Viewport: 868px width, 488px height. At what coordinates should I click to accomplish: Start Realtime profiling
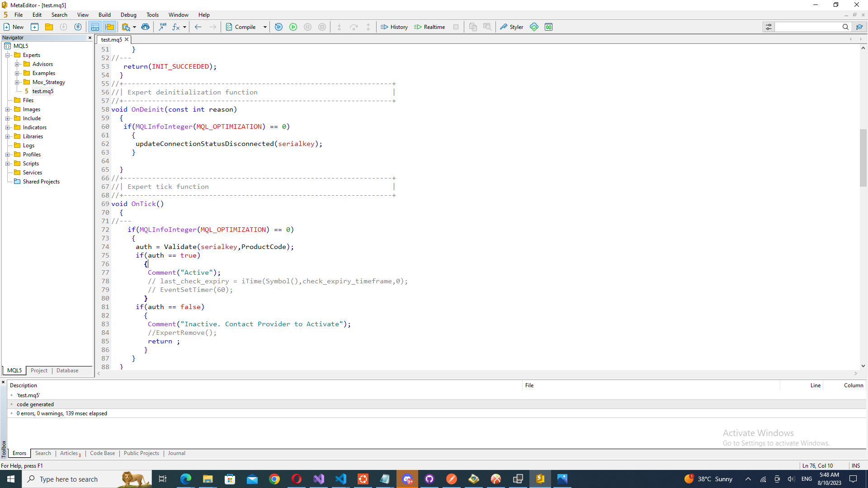click(x=429, y=27)
